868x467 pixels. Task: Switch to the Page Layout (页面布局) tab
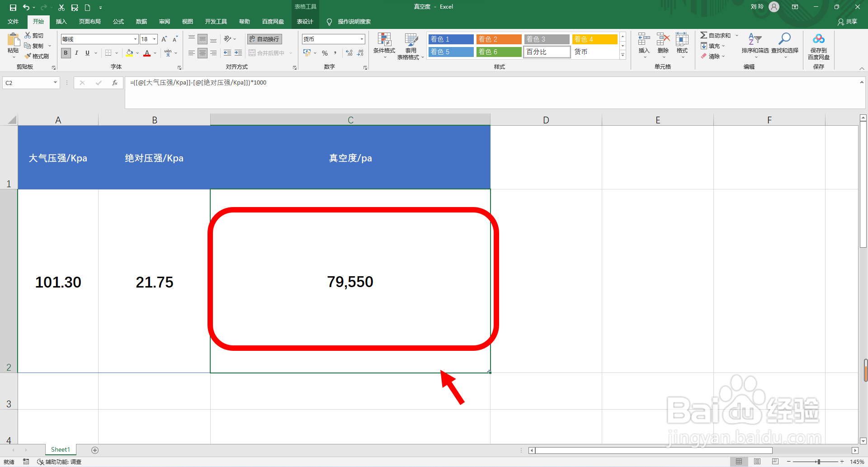[90, 22]
